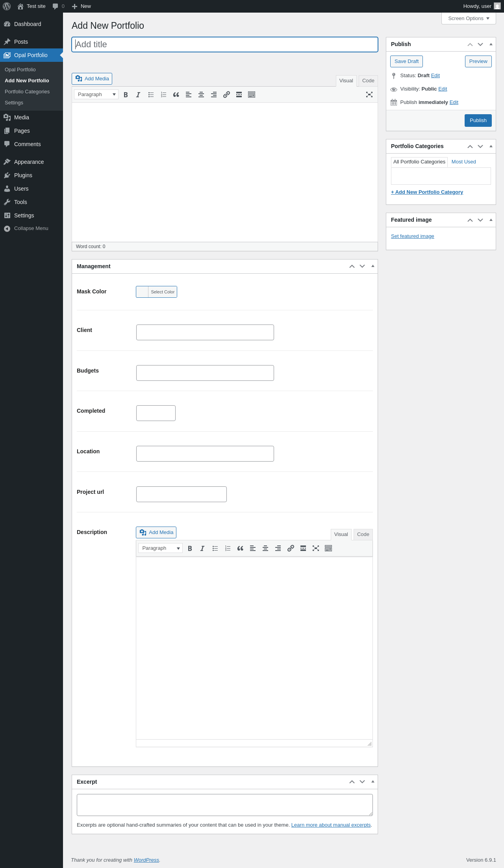Toggle the Featured image panel

(x=491, y=220)
